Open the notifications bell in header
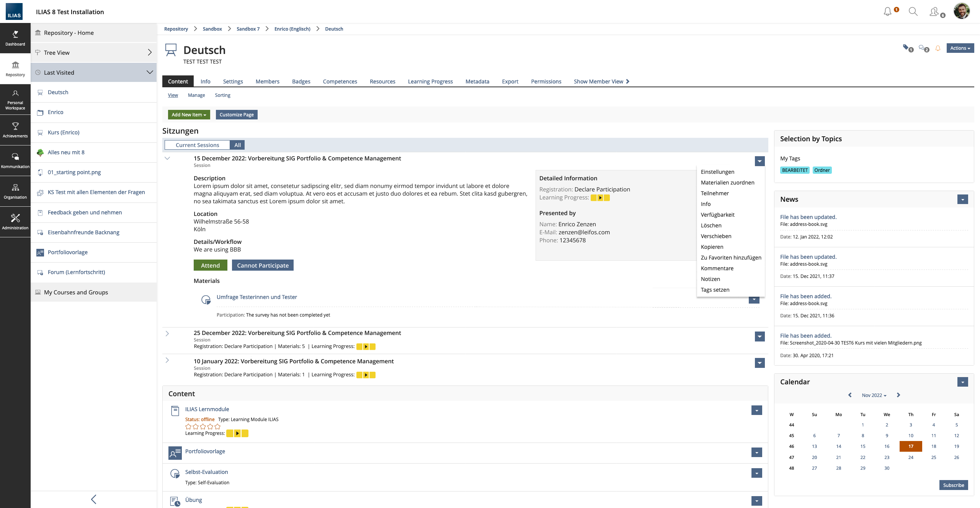The height and width of the screenshot is (508, 980). tap(887, 12)
